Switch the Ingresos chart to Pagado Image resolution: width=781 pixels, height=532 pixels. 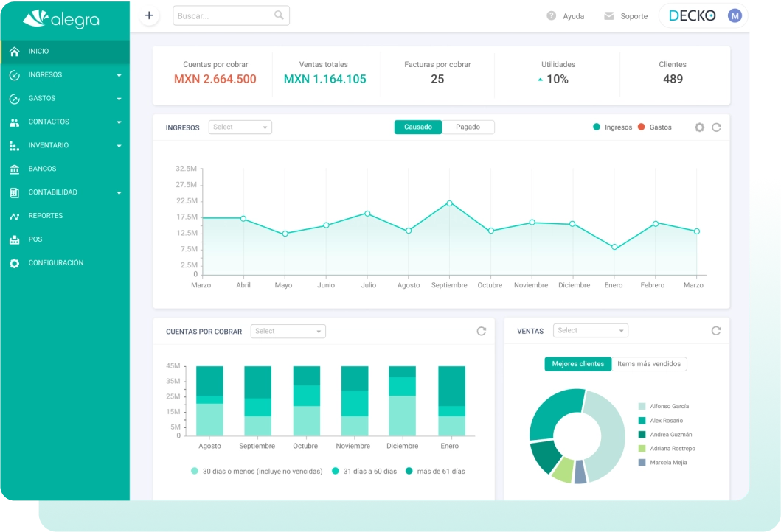(x=468, y=127)
